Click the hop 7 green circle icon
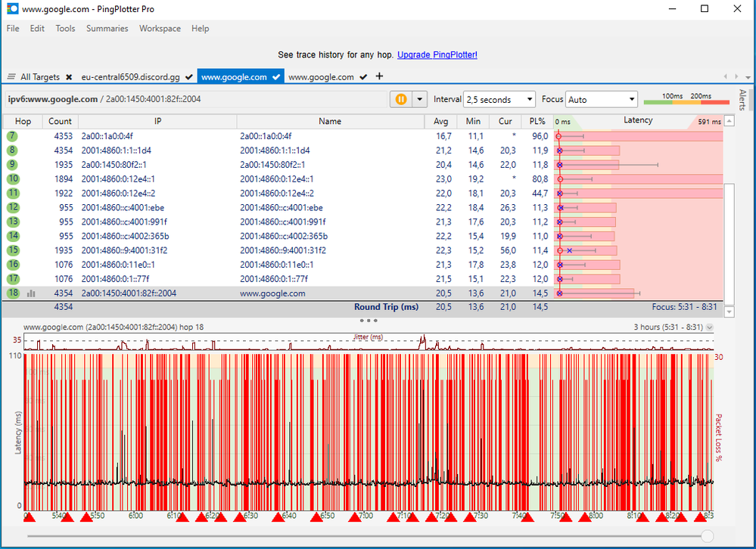This screenshot has width=756, height=549. (x=13, y=136)
